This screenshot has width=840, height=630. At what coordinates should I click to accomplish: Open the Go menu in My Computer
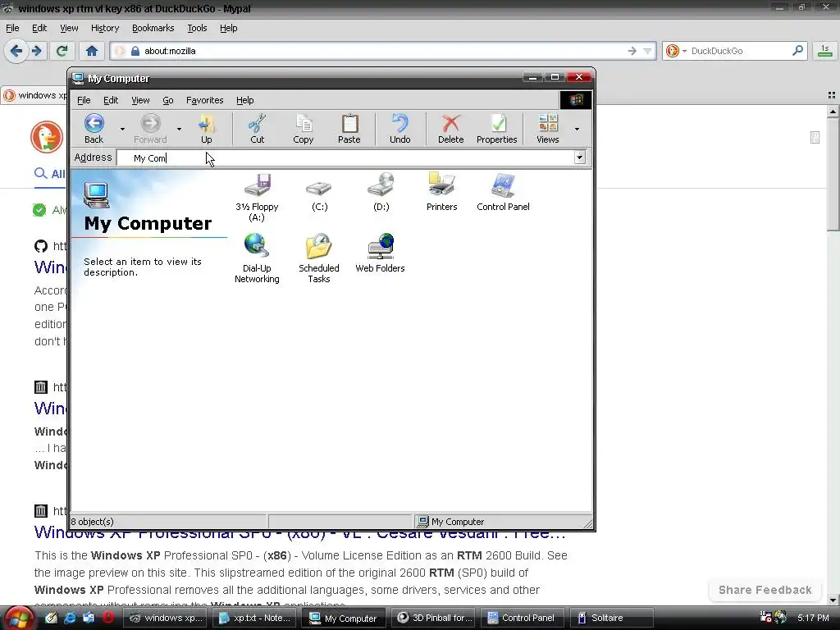click(168, 100)
